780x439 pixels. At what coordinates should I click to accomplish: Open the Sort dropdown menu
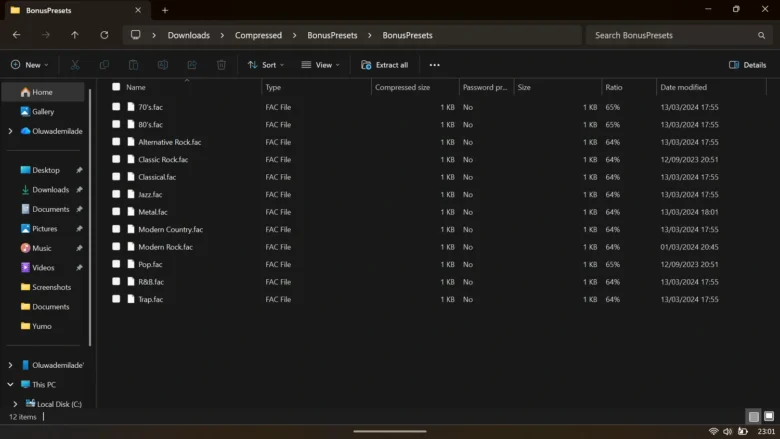pyautogui.click(x=266, y=65)
